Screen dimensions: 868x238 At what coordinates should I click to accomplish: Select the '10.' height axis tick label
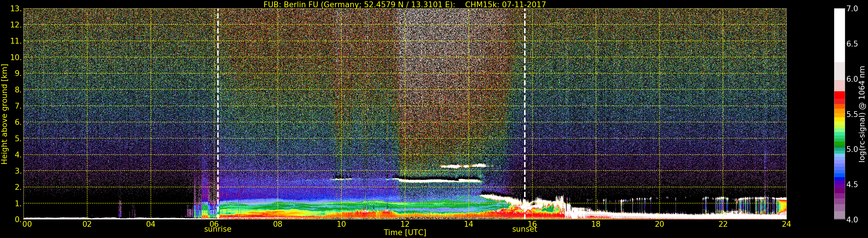16,57
